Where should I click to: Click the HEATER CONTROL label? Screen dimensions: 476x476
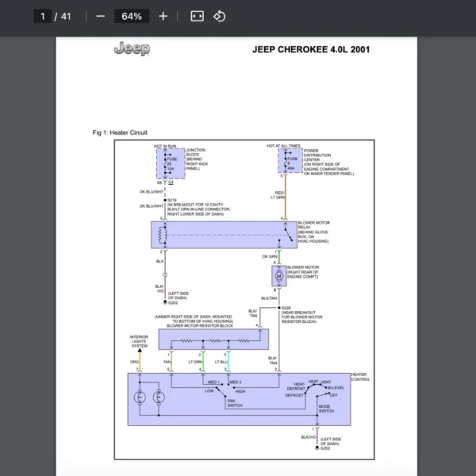[359, 377]
